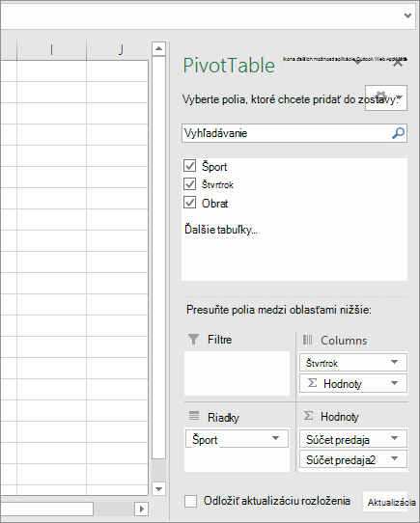Screen dimensions: 420x523
Task: Open Ďalšie tabuľky link
Action: pyautogui.click(x=221, y=230)
